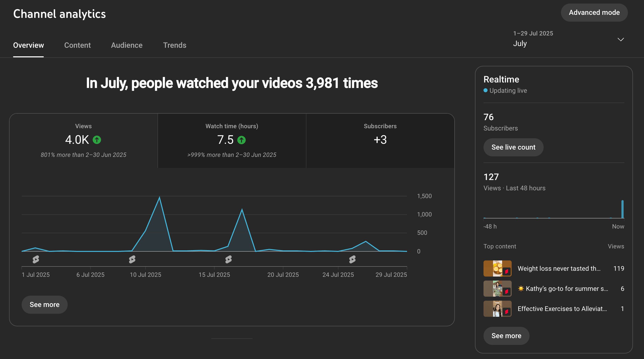Image resolution: width=644 pixels, height=359 pixels.
Task: Click green up arrow next to 7.5 watch time
Action: 242,140
